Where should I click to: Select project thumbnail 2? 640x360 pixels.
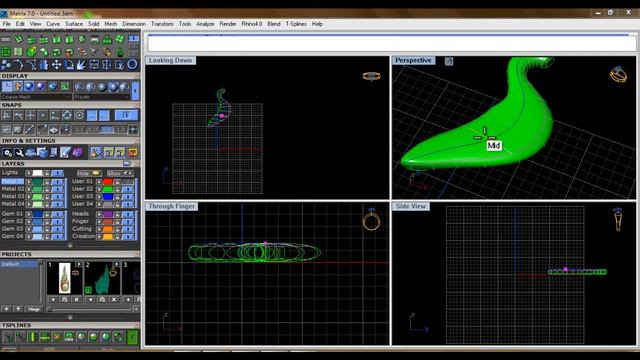(102, 278)
